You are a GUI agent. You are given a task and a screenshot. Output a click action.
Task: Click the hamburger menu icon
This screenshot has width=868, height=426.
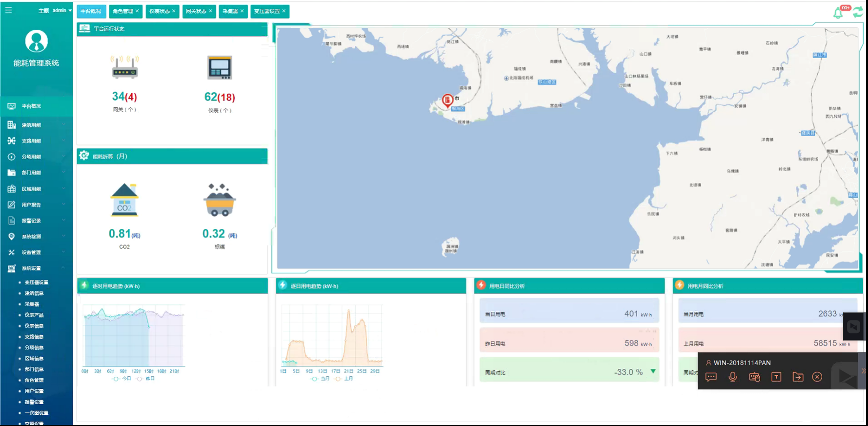pos(8,10)
